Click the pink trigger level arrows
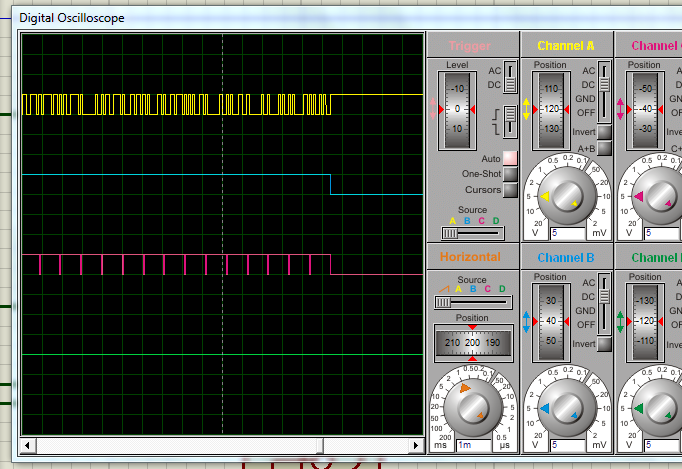This screenshot has height=469, width=682. (432, 109)
